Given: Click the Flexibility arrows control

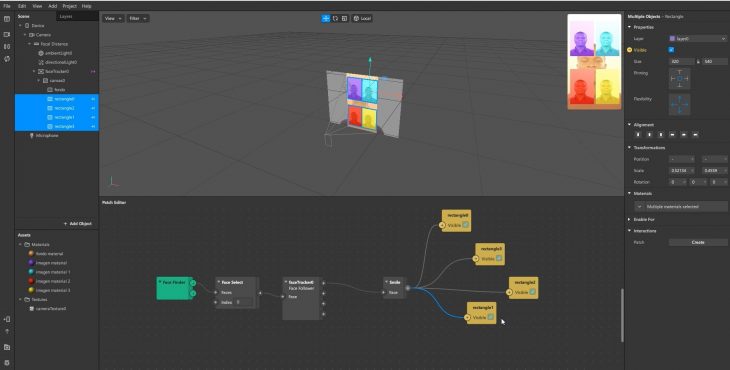Looking at the screenshot, I should click(680, 105).
